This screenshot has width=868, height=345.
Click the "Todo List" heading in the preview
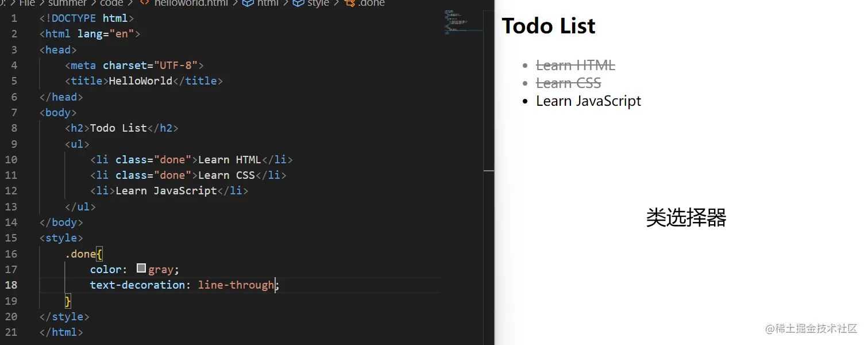click(548, 26)
